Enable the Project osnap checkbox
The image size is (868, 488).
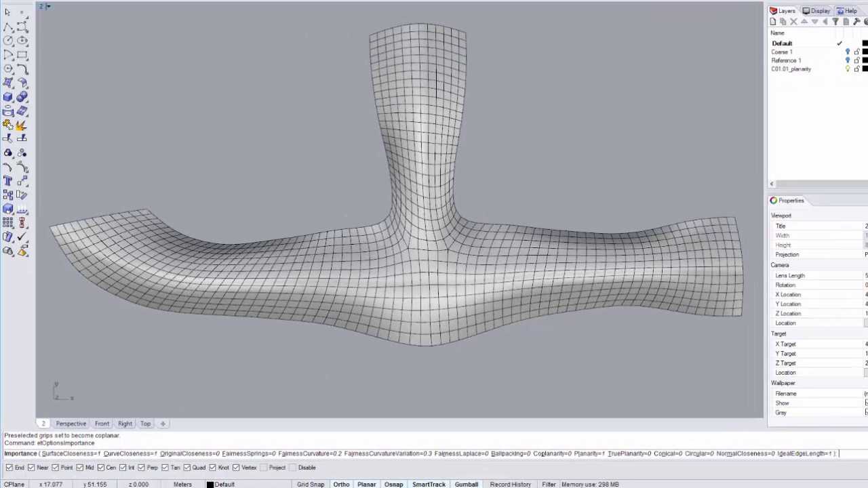tap(263, 468)
